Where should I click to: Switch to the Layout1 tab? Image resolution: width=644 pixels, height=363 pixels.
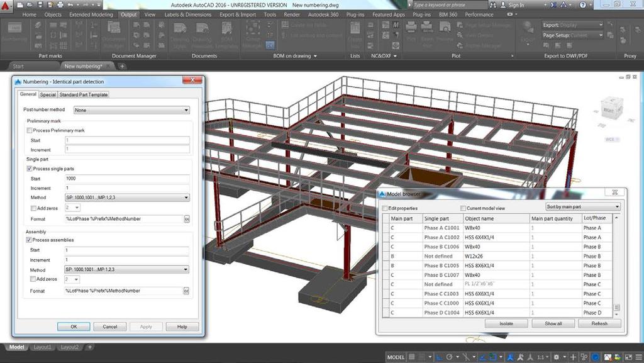[x=42, y=347]
